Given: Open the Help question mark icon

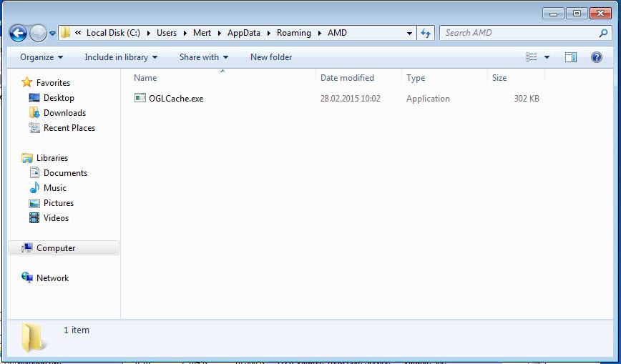Looking at the screenshot, I should [596, 57].
